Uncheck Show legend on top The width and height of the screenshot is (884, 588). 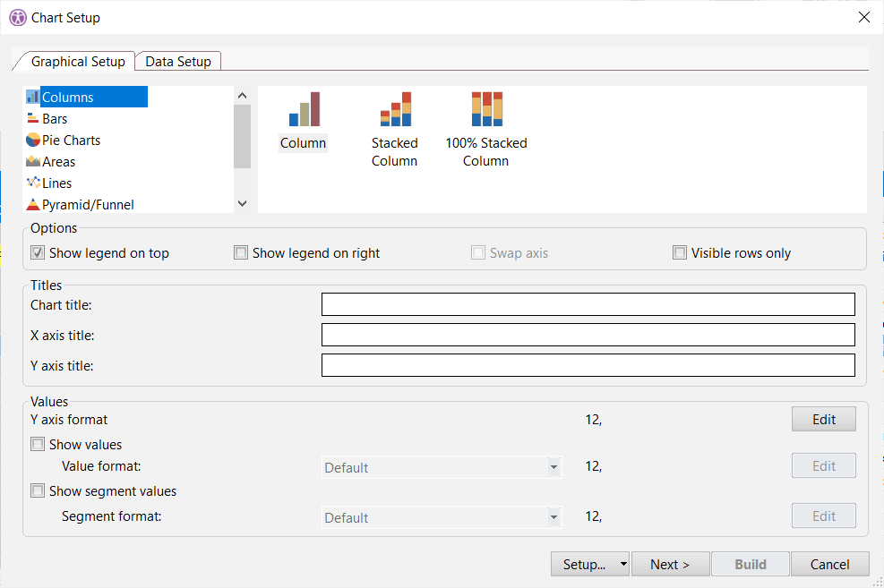click(x=38, y=253)
